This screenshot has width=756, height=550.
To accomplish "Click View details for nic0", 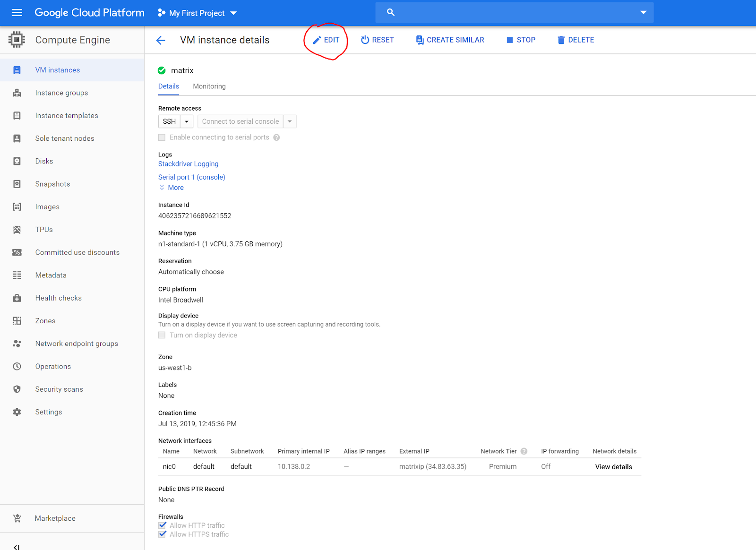I will click(x=613, y=467).
